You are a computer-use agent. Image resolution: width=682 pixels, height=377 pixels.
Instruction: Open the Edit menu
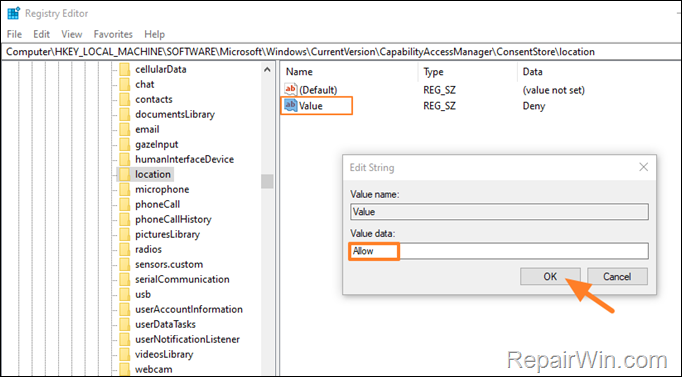pos(41,34)
